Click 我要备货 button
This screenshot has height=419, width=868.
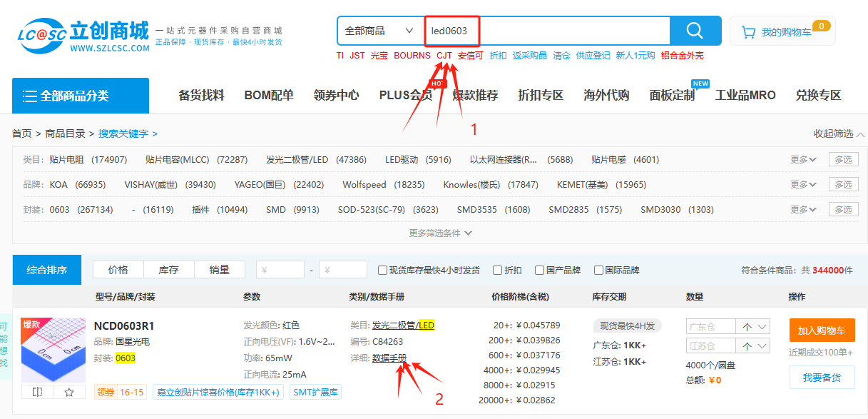pyautogui.click(x=822, y=378)
